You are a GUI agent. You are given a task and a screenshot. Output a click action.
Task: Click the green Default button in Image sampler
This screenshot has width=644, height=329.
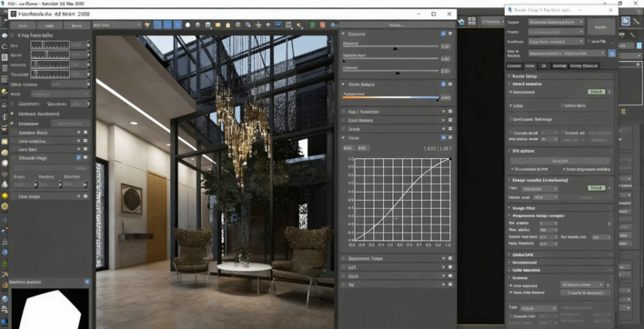[x=597, y=188]
